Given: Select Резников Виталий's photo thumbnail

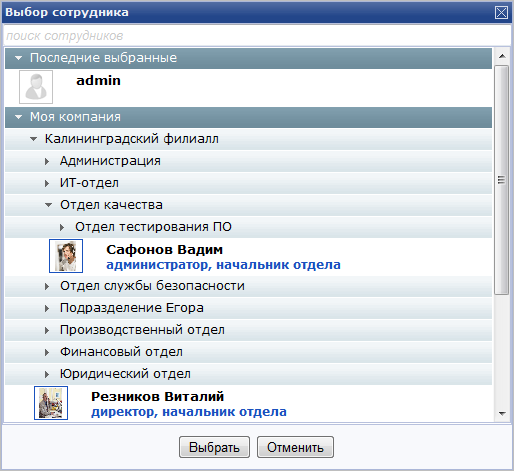Looking at the screenshot, I should click(x=51, y=403).
